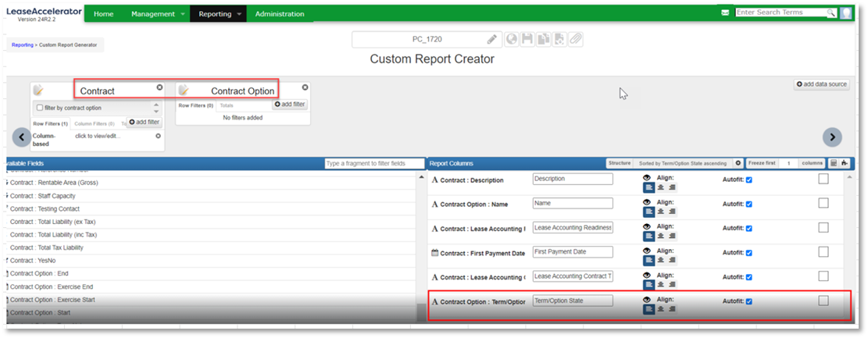Click the filter fields fragment input box

point(373,163)
